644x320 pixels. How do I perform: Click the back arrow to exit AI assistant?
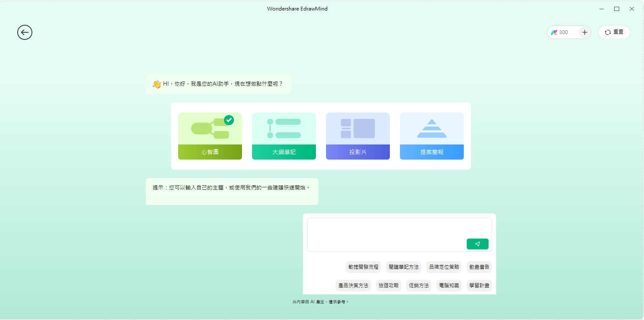(x=24, y=32)
